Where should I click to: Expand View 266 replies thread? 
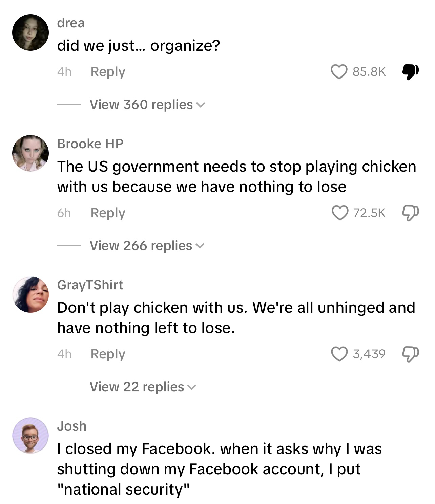coord(147,246)
